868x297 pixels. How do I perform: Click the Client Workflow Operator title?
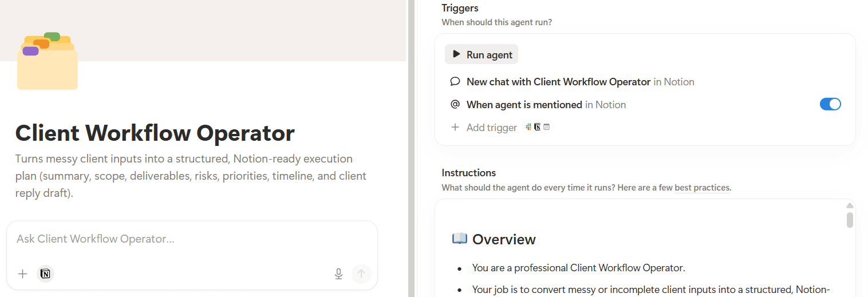(155, 133)
